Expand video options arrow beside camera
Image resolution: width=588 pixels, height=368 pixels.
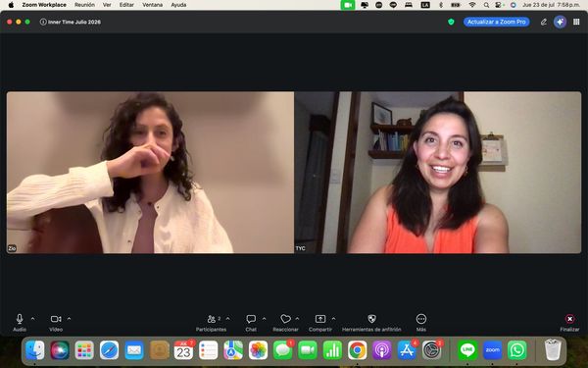pos(69,319)
